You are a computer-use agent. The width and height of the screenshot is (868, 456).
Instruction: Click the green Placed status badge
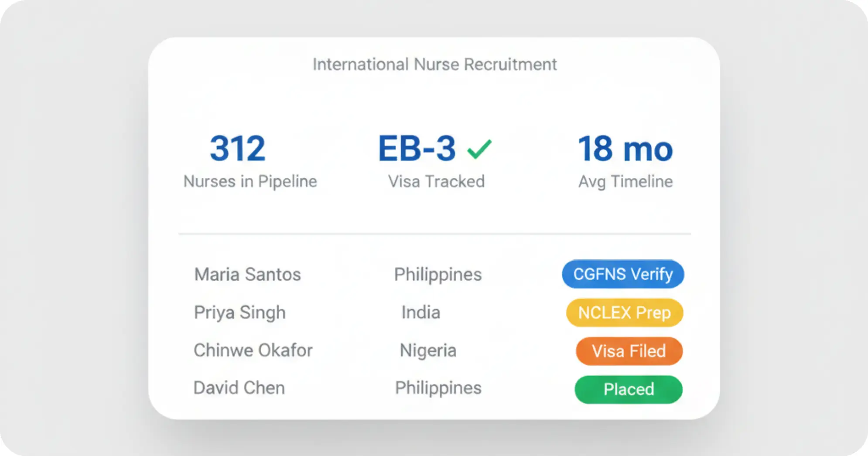pos(629,389)
